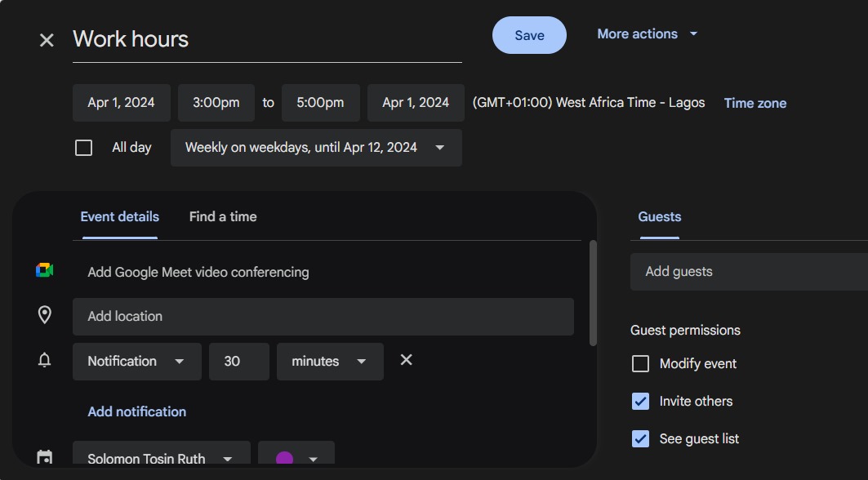Remove the 30 minutes notification with the X
Image resolution: width=868 pixels, height=480 pixels.
[x=406, y=359]
